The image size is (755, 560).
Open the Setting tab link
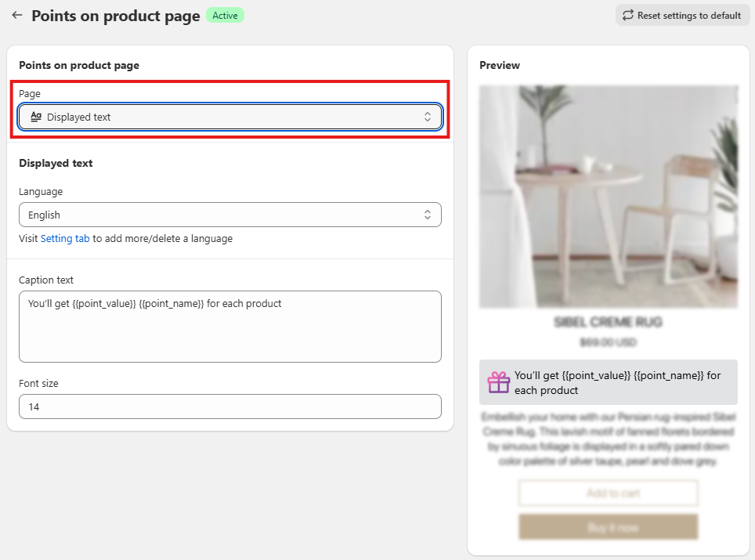[65, 238]
